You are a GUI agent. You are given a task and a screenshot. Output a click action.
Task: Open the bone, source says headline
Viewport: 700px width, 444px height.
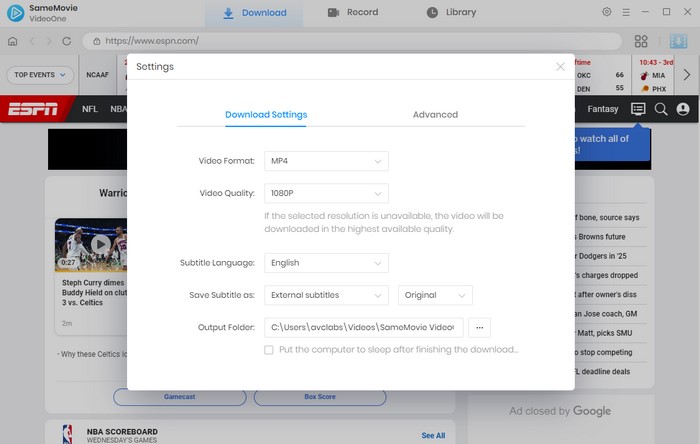pyautogui.click(x=607, y=217)
